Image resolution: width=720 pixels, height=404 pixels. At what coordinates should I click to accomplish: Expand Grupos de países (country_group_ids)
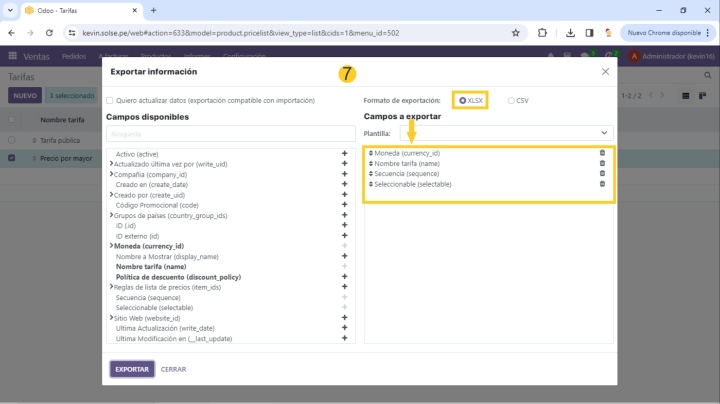pyautogui.click(x=110, y=216)
